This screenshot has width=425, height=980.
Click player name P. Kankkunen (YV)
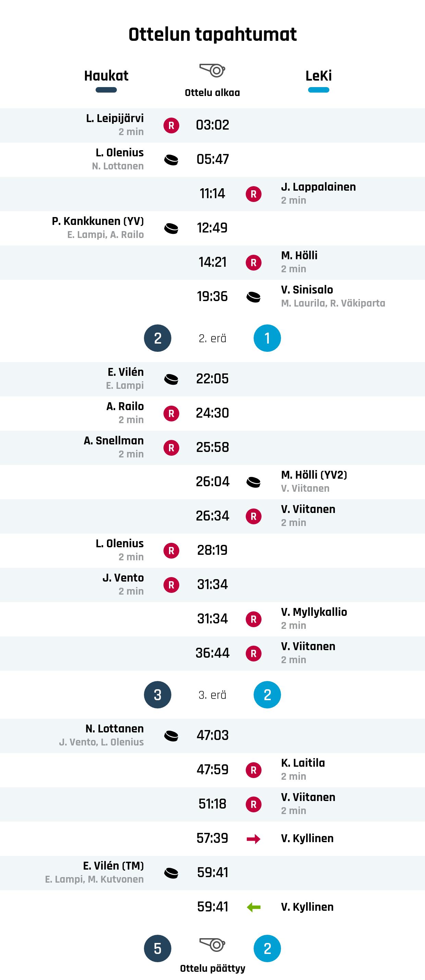[98, 221]
